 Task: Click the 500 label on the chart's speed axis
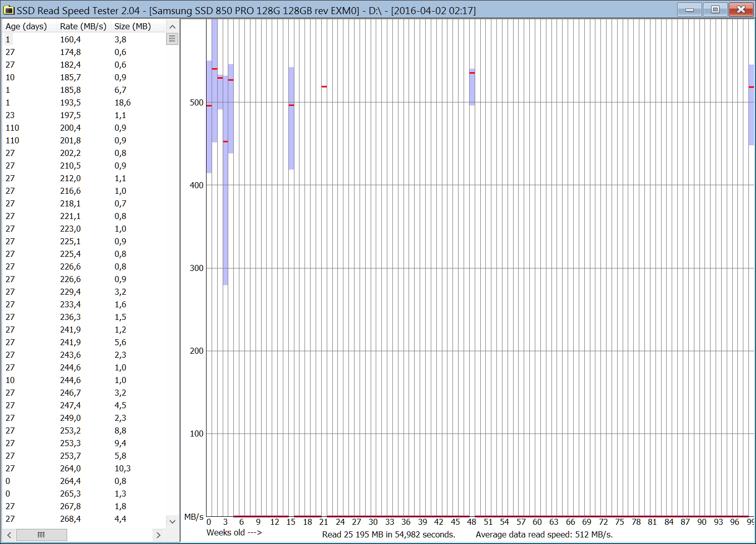coord(196,102)
